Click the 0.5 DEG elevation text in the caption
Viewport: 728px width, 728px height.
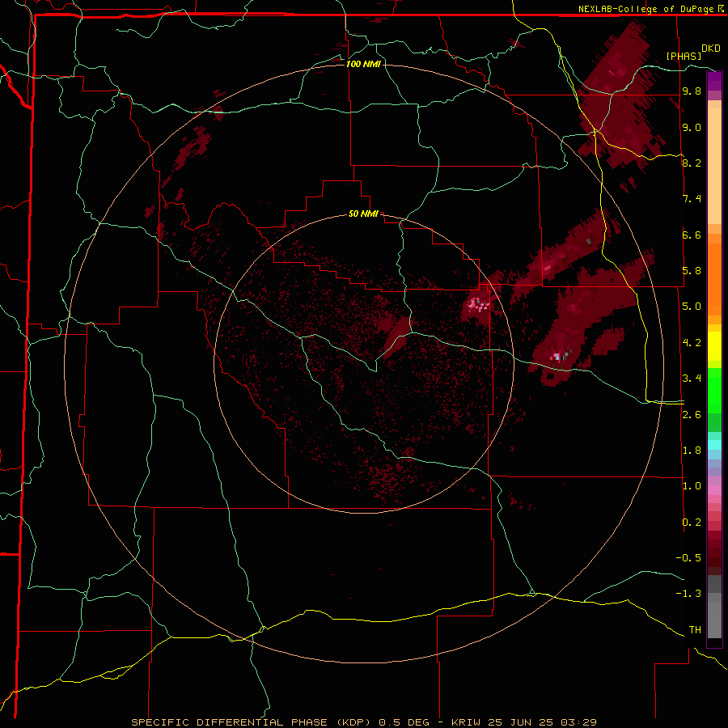[404, 722]
